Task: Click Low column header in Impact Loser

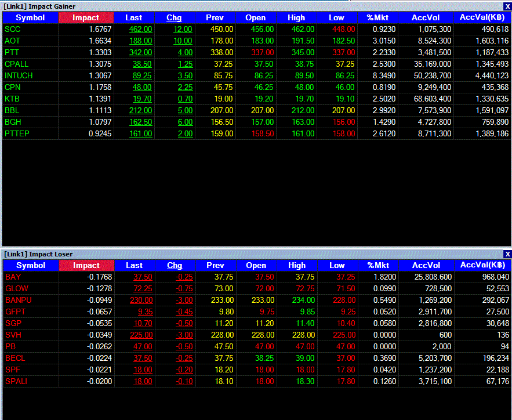Action: tap(337, 265)
